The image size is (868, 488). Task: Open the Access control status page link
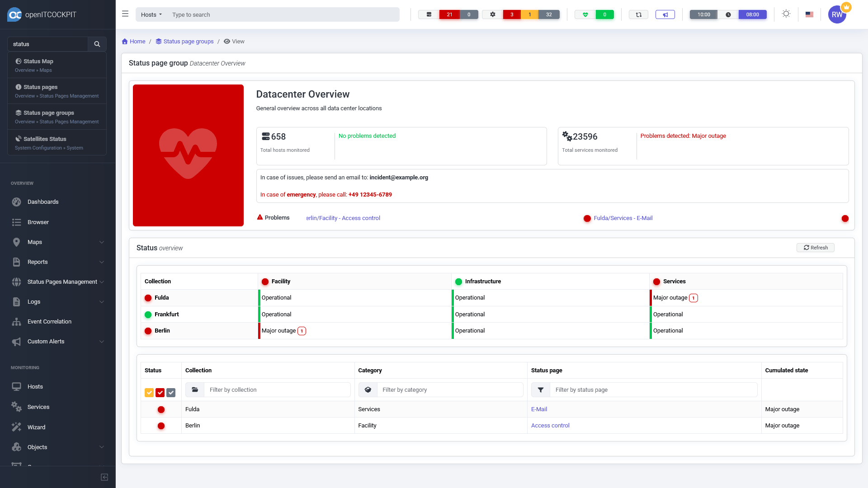pos(550,426)
